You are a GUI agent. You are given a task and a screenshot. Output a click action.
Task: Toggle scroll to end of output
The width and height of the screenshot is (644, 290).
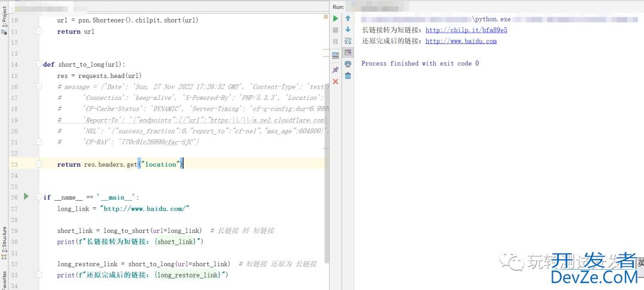348,52
